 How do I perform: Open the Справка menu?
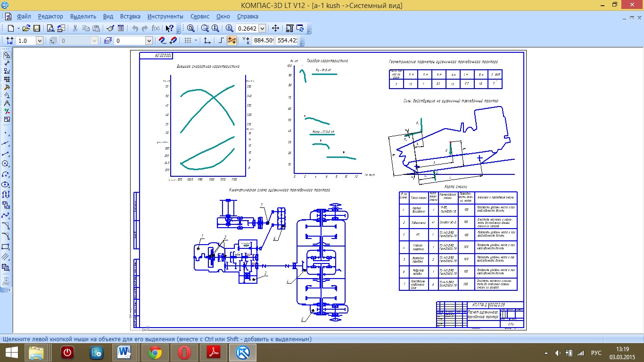[x=248, y=16]
